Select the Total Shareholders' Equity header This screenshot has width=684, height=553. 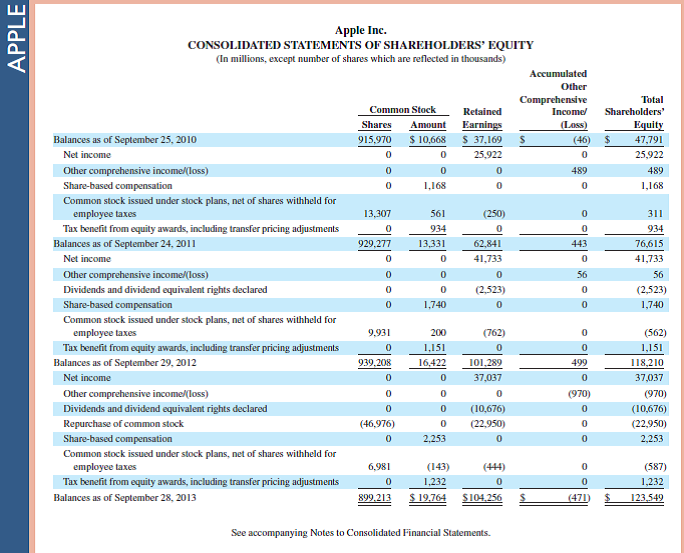[x=634, y=112]
